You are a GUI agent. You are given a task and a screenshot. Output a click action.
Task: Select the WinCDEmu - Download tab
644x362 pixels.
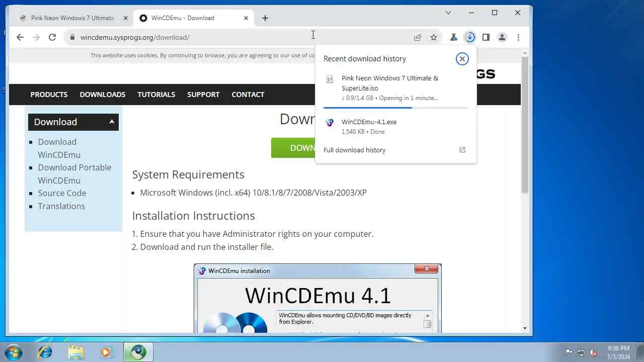coord(194,18)
